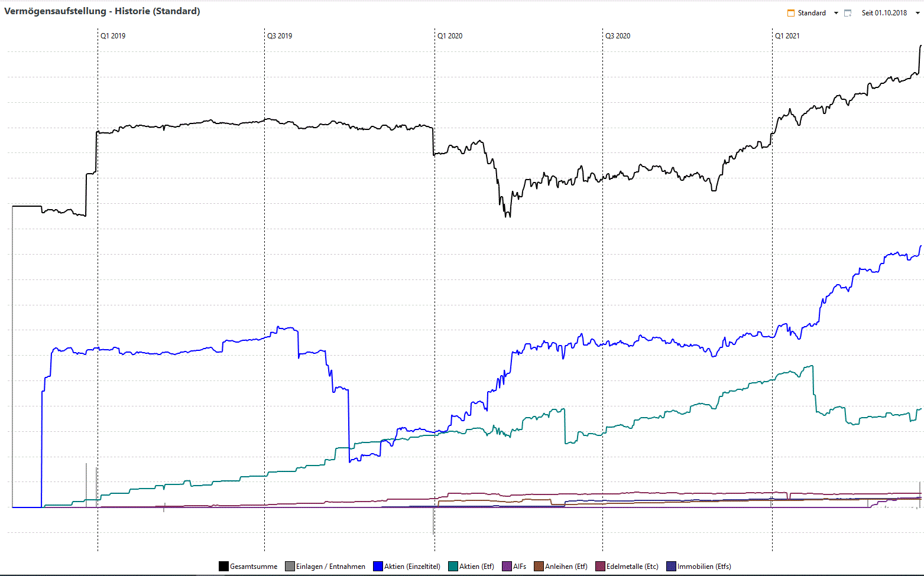The image size is (924, 576).
Task: Click the blue Aktien (Einzeltitel) legend swatch
Action: pyautogui.click(x=378, y=567)
